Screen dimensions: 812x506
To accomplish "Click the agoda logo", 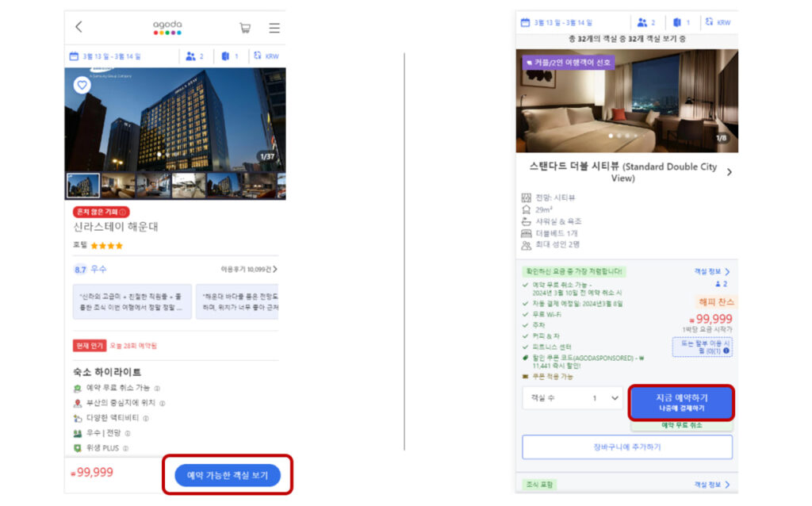I will click(167, 27).
